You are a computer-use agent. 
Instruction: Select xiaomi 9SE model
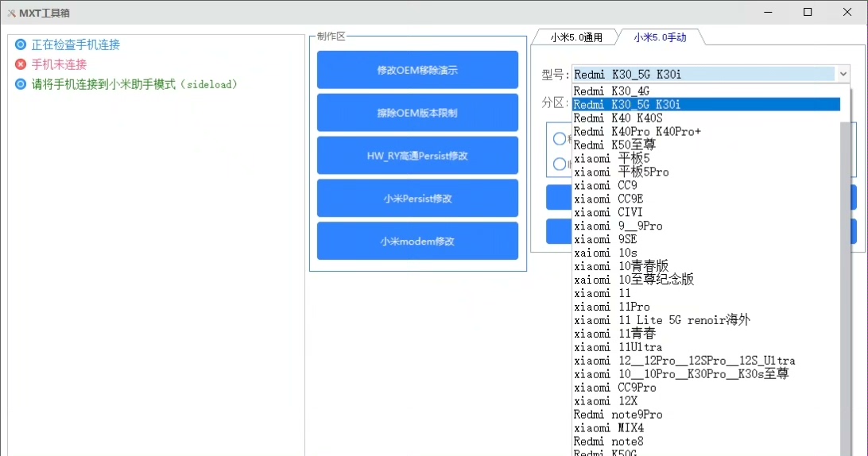point(707,239)
